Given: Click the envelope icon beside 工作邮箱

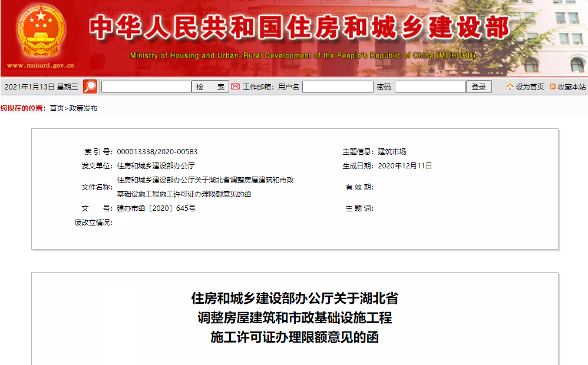Looking at the screenshot, I should [235, 86].
